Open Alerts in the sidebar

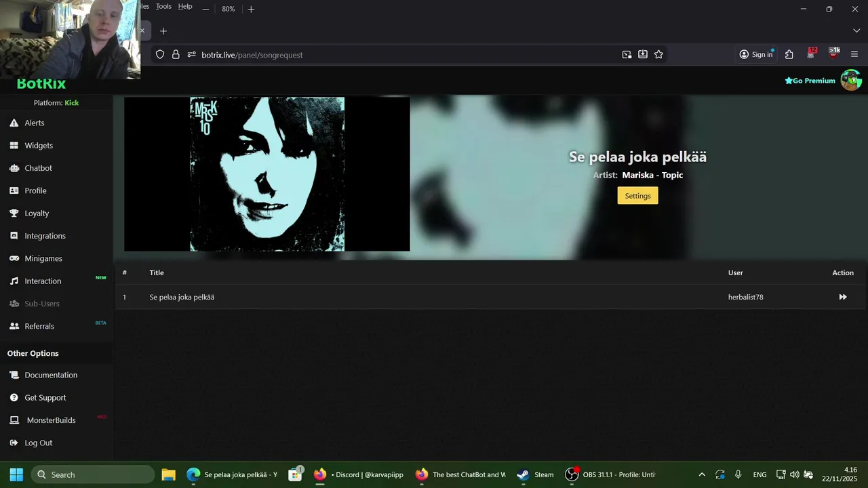tap(35, 123)
